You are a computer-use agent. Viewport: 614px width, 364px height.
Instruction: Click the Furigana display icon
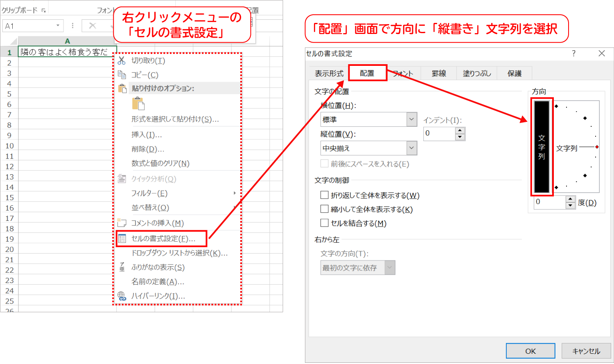click(122, 267)
